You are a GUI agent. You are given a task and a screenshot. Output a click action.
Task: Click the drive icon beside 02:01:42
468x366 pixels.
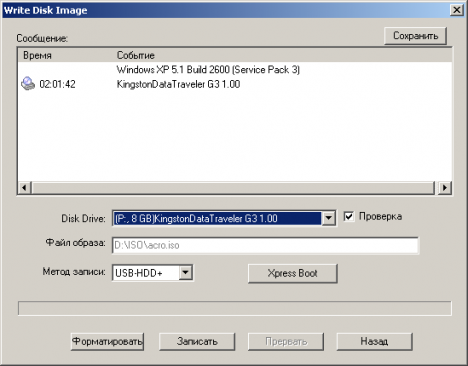click(28, 83)
